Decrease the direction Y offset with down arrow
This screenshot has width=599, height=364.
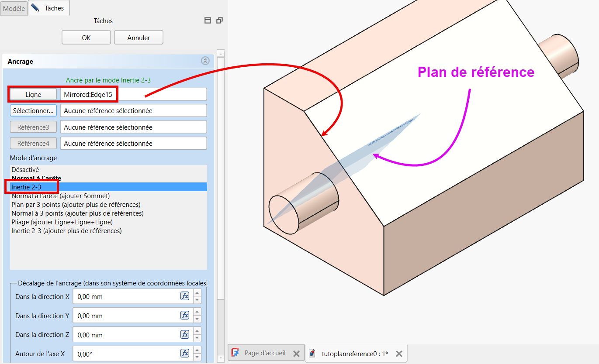click(x=197, y=319)
